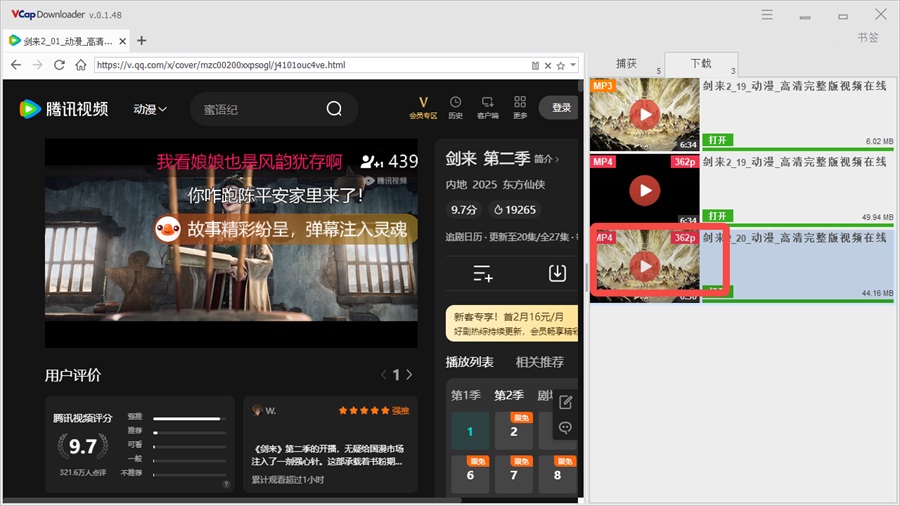Image resolution: width=900 pixels, height=506 pixels.
Task: Open a new tab with plus button
Action: (x=142, y=41)
